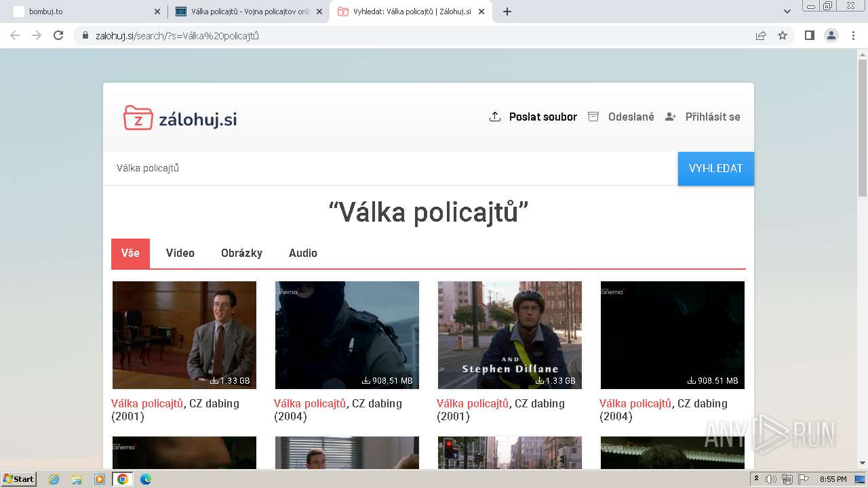Screen dimensions: 868x488
Task: Launch Microsoft Edge from the taskbar
Action: pyautogui.click(x=146, y=479)
